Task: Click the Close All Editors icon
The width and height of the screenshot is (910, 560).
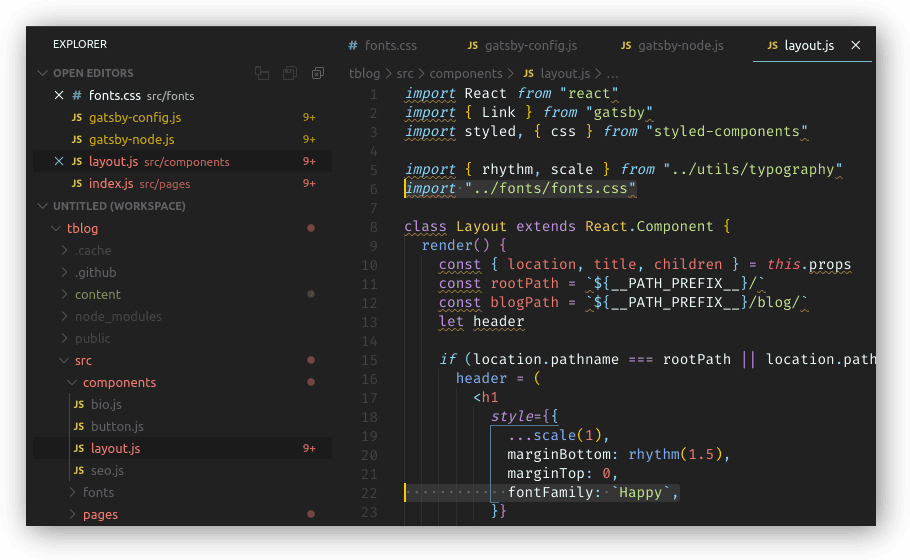Action: click(x=318, y=73)
